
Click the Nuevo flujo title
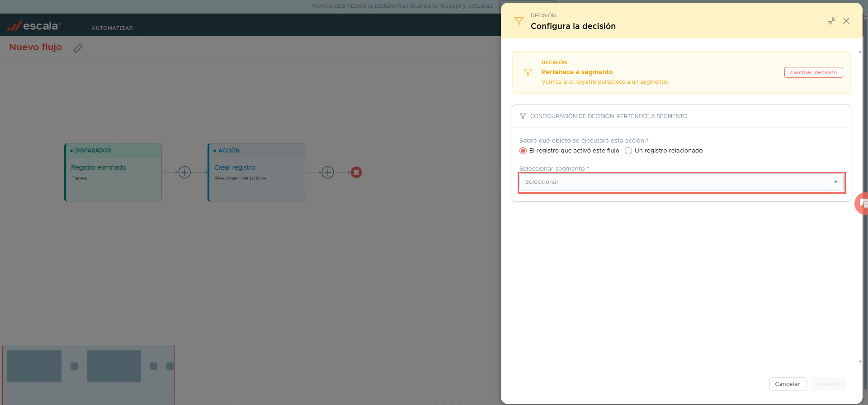click(x=36, y=47)
